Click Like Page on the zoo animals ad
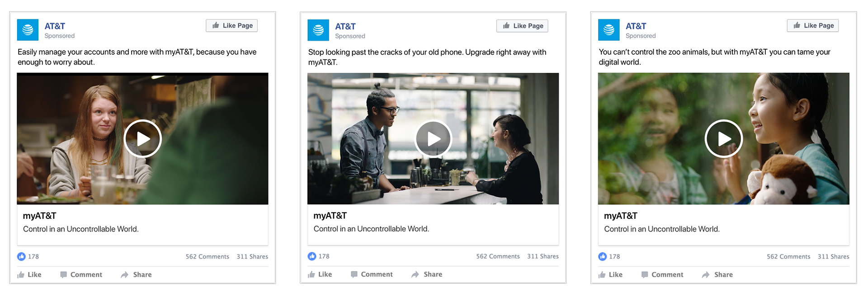 tap(813, 25)
